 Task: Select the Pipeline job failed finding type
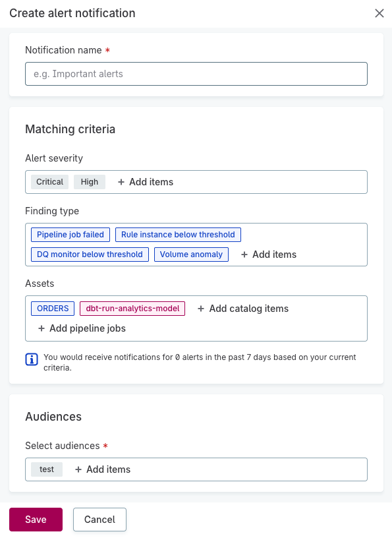pos(70,234)
